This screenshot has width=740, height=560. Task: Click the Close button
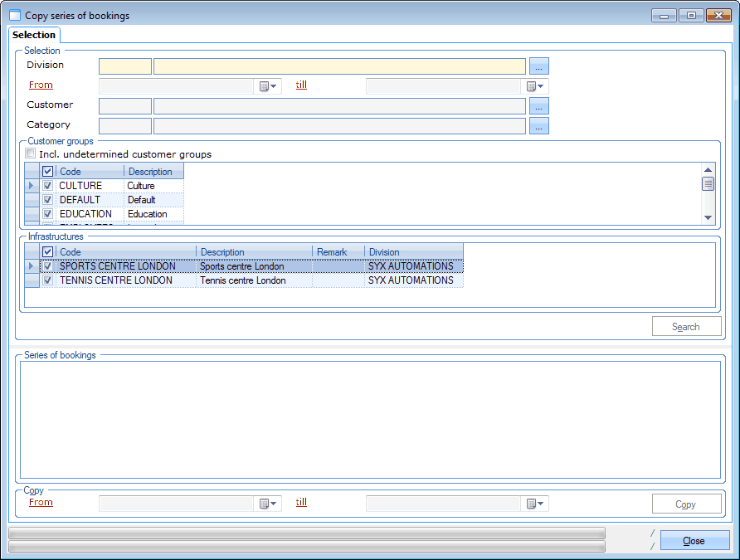coord(694,541)
